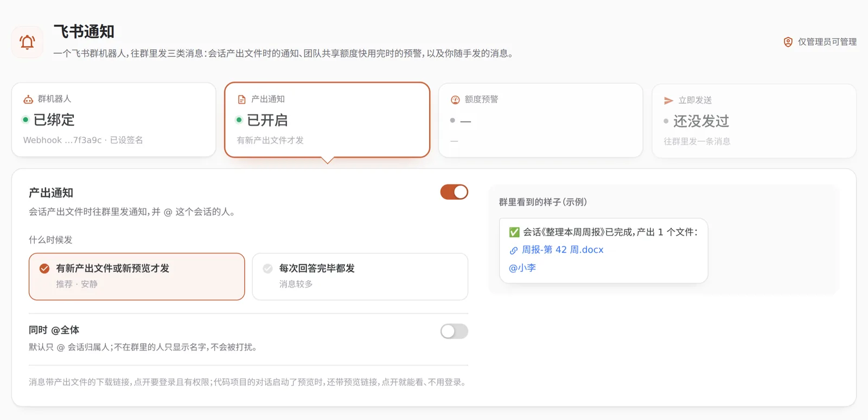Image resolution: width=868 pixels, height=420 pixels.
Task: Click the 飞书通知 page title
Action: pyautogui.click(x=84, y=31)
